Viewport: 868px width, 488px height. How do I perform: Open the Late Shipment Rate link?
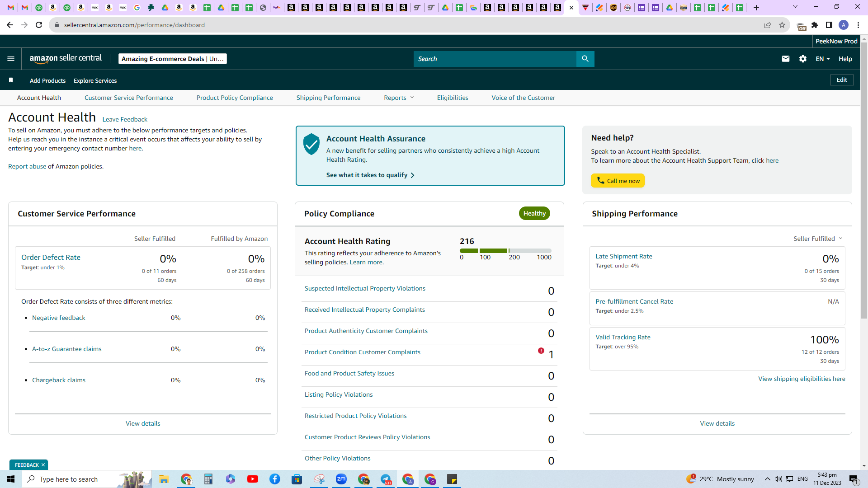pyautogui.click(x=623, y=256)
